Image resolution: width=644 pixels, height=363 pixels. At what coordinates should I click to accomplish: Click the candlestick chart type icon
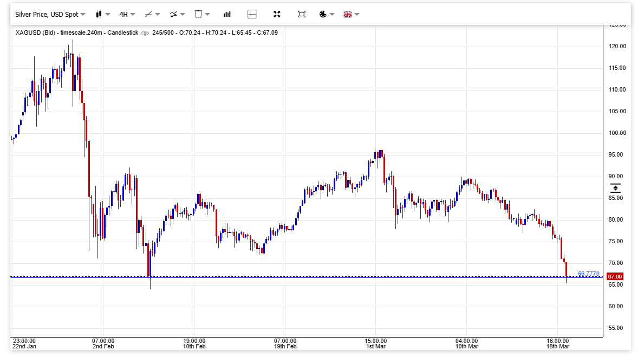coord(99,14)
